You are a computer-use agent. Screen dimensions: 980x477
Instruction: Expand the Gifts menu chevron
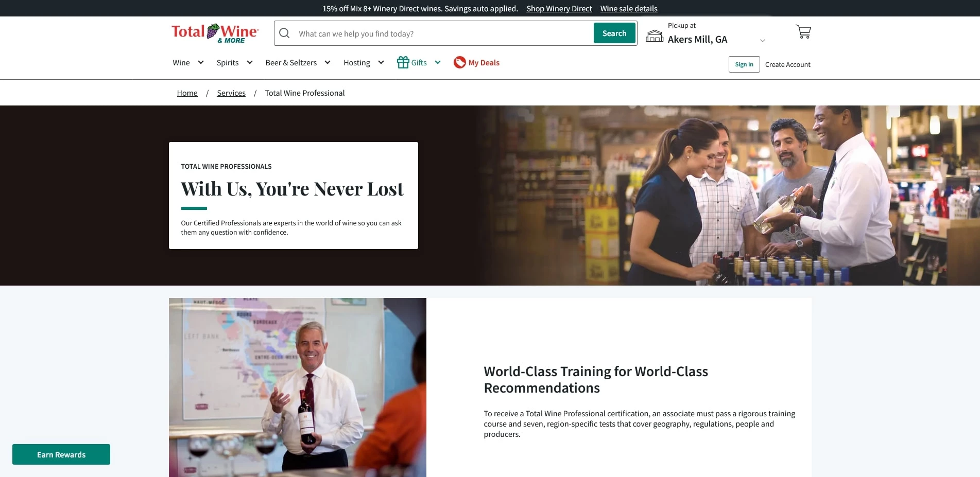438,62
